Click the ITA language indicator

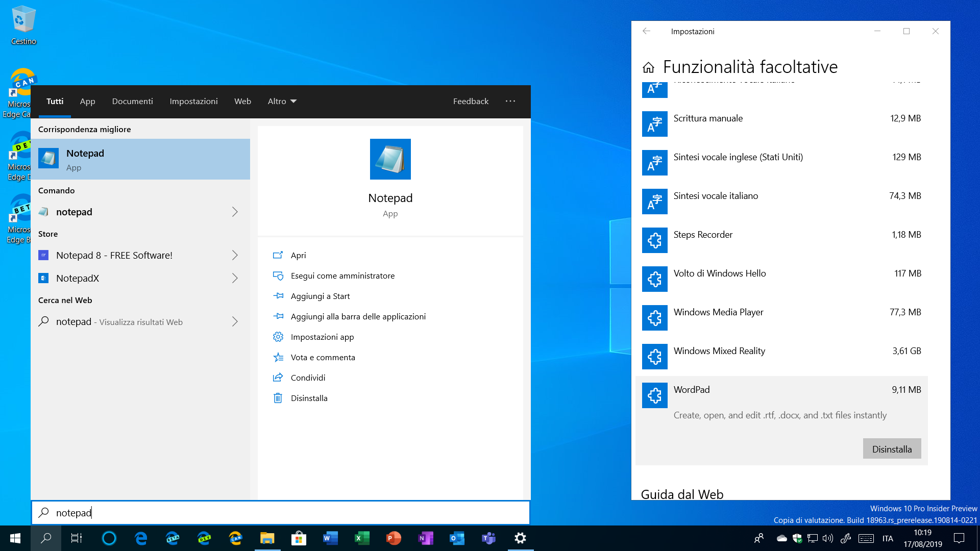tap(888, 538)
